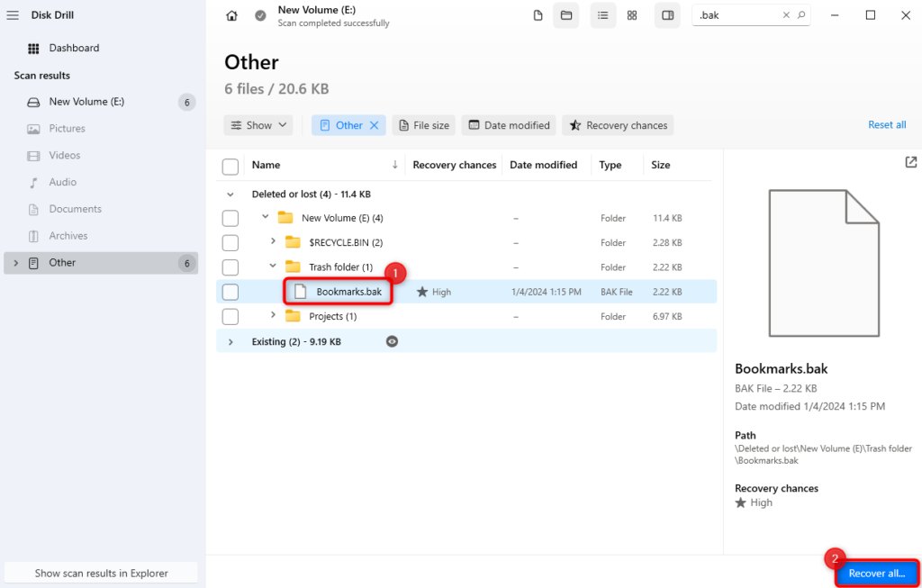Switch to grid view layout

coord(631,15)
